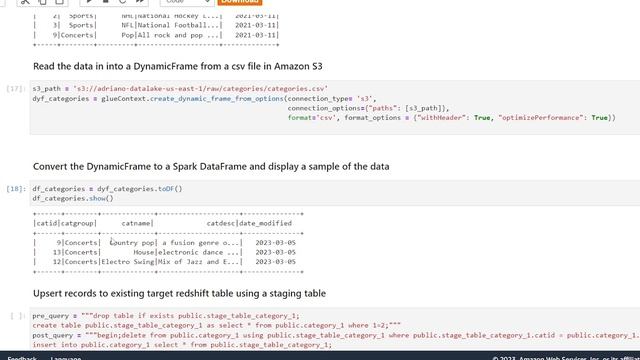Select the cell prompt [18]
640x360 pixels.
pos(16,189)
